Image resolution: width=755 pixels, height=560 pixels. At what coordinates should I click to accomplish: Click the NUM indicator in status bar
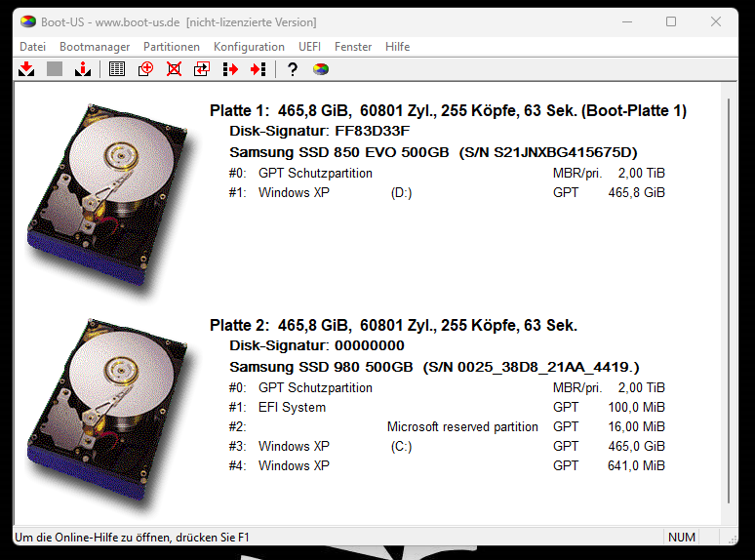(681, 538)
